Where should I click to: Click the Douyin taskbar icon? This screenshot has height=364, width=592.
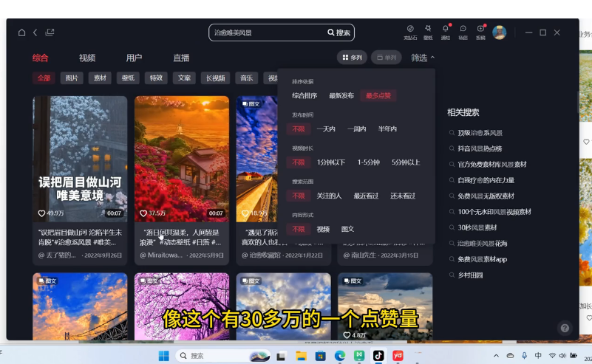[x=378, y=356]
